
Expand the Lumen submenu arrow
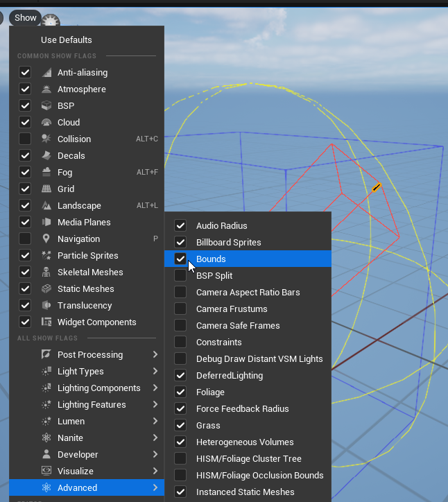(x=155, y=422)
